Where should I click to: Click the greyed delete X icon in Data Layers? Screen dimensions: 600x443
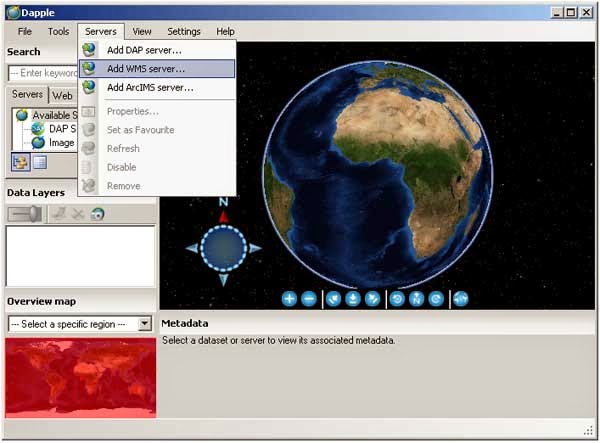click(78, 214)
